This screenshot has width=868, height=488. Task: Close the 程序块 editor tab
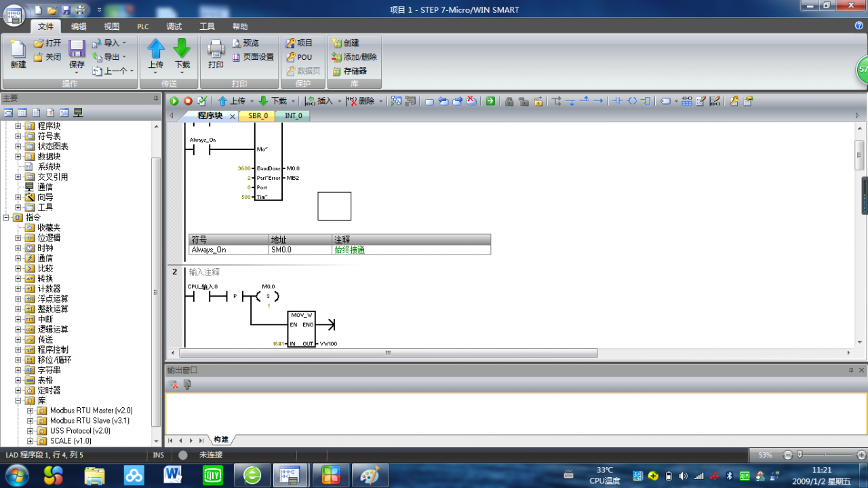point(232,116)
